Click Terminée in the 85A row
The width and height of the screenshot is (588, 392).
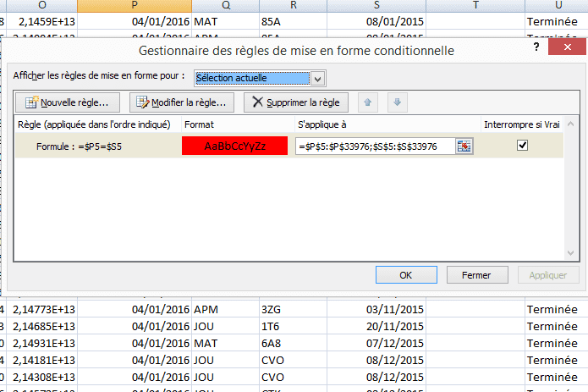pos(557,21)
